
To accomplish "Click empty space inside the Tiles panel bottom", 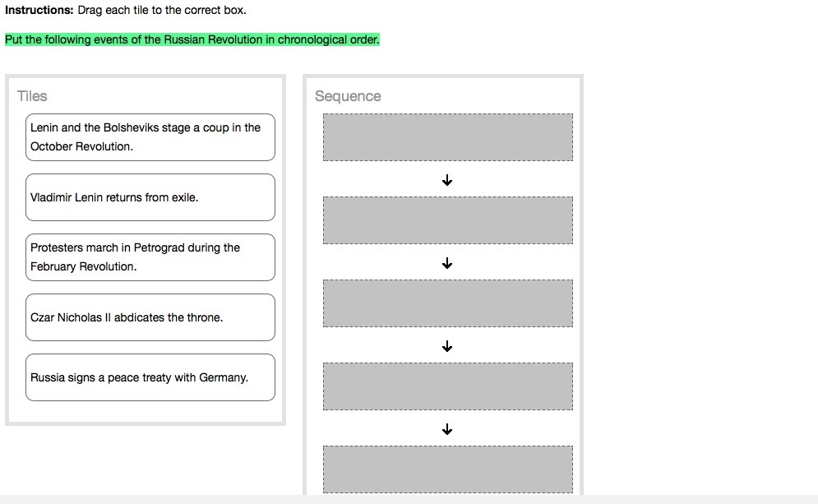I will pos(150,411).
